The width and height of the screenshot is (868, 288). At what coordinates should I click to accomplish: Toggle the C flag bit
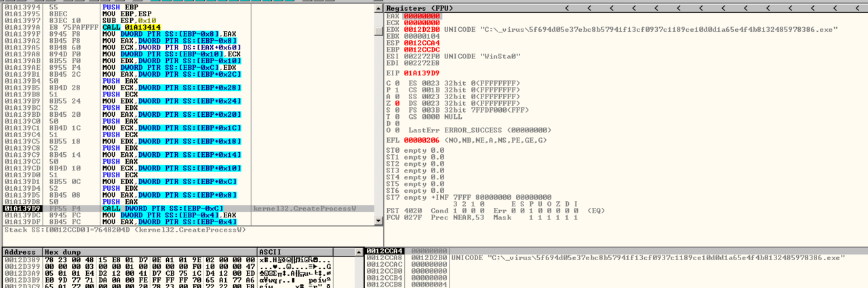[397, 83]
